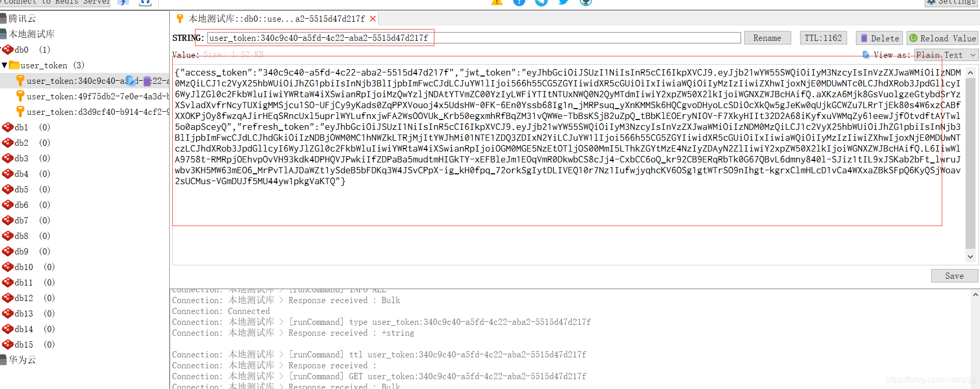Viewport: 980px width, 389px height.
Task: Select the db9 database icon
Action: tap(8, 251)
